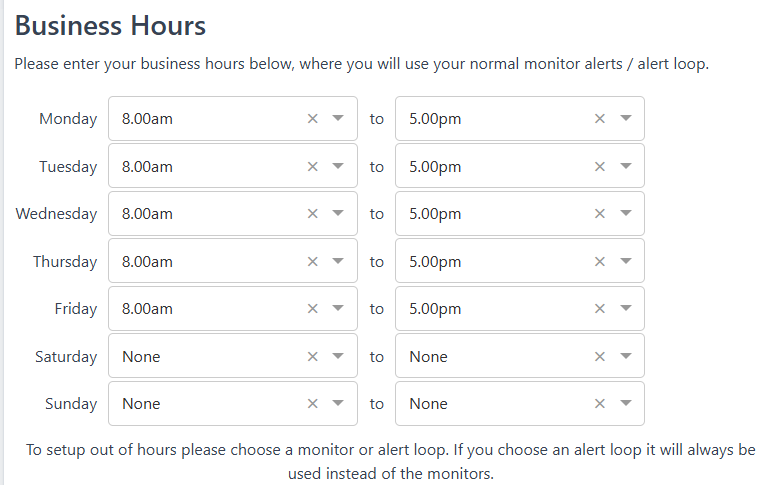This screenshot has height=485, width=775.
Task: Clear Friday end time 5.00pm
Action: pyautogui.click(x=600, y=309)
